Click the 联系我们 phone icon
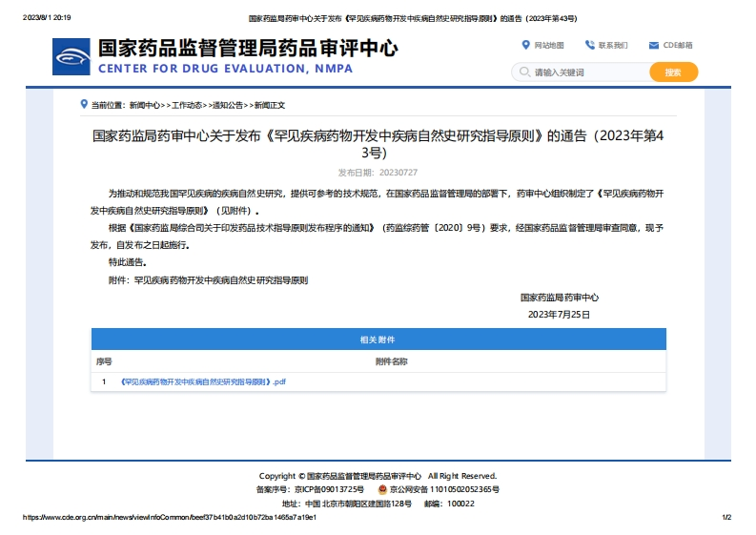Screen dimensions: 756x535 590,45
